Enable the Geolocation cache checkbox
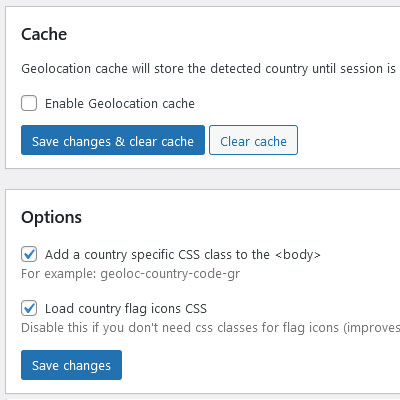Screen dimensions: 400x400 pos(29,103)
